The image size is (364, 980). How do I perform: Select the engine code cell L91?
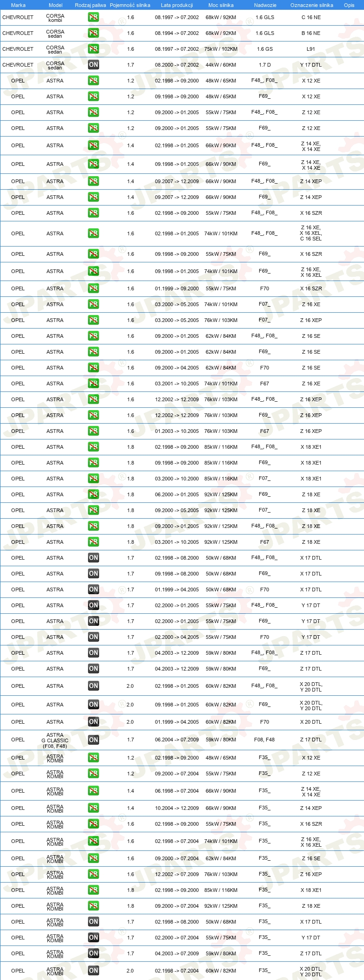pyautogui.click(x=311, y=49)
